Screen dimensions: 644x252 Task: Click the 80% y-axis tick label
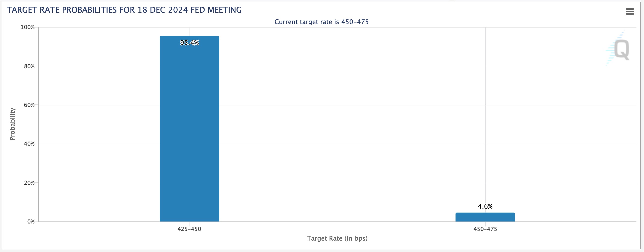[29, 66]
